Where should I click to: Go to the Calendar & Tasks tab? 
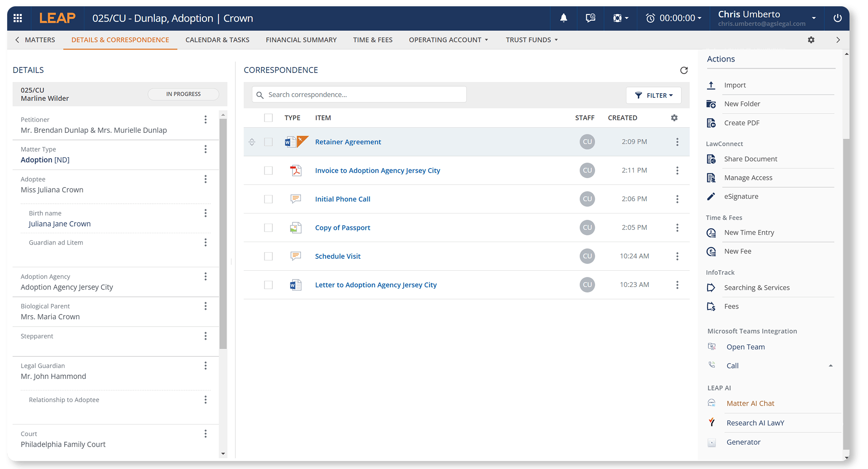[x=217, y=40]
